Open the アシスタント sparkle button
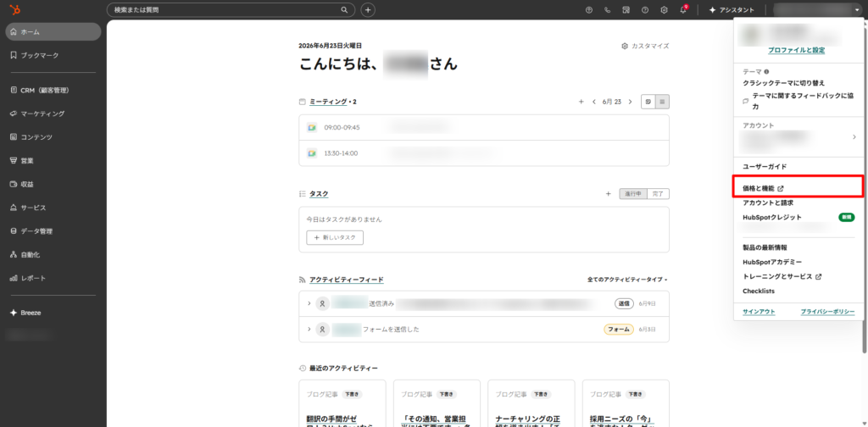Viewport: 868px width, 427px height. tap(732, 10)
